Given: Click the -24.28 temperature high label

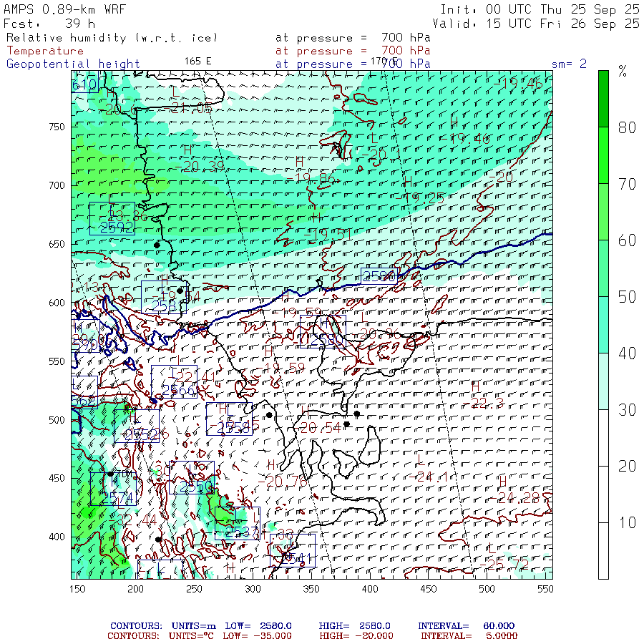Looking at the screenshot, I should tap(514, 498).
